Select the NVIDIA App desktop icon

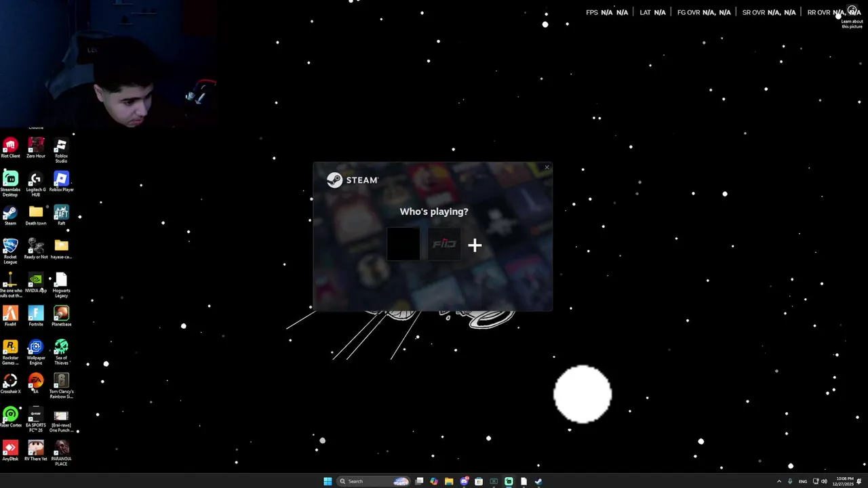[36, 283]
